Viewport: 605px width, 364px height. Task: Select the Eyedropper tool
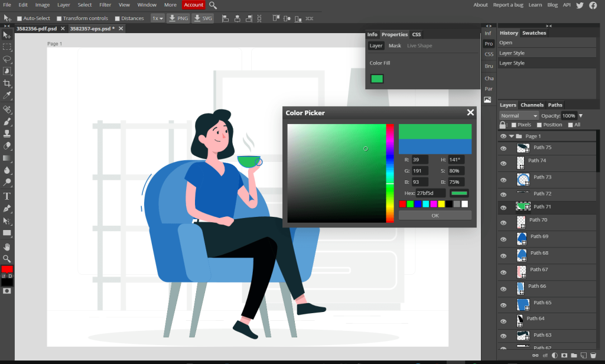(7, 95)
